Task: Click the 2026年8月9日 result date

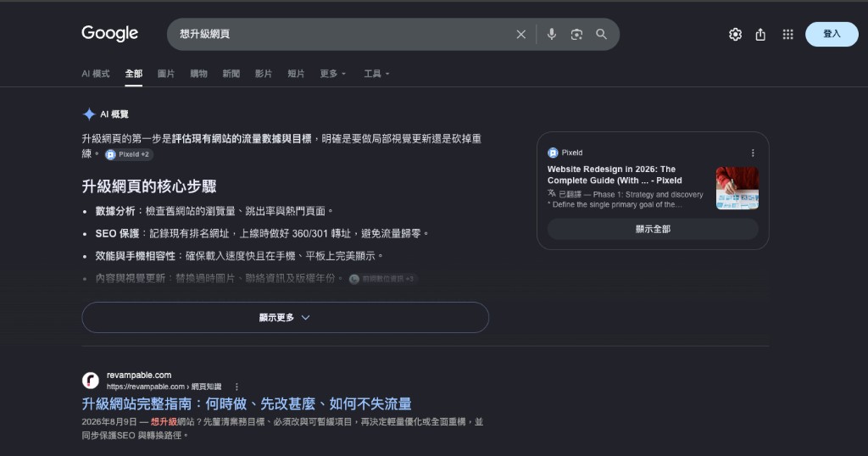Action: [x=109, y=422]
